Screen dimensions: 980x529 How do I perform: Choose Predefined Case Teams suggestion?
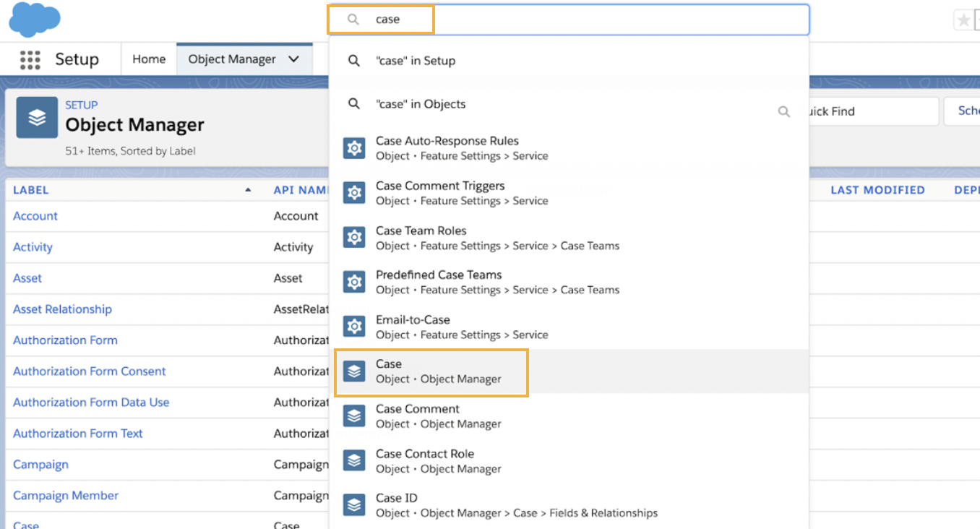tap(569, 282)
